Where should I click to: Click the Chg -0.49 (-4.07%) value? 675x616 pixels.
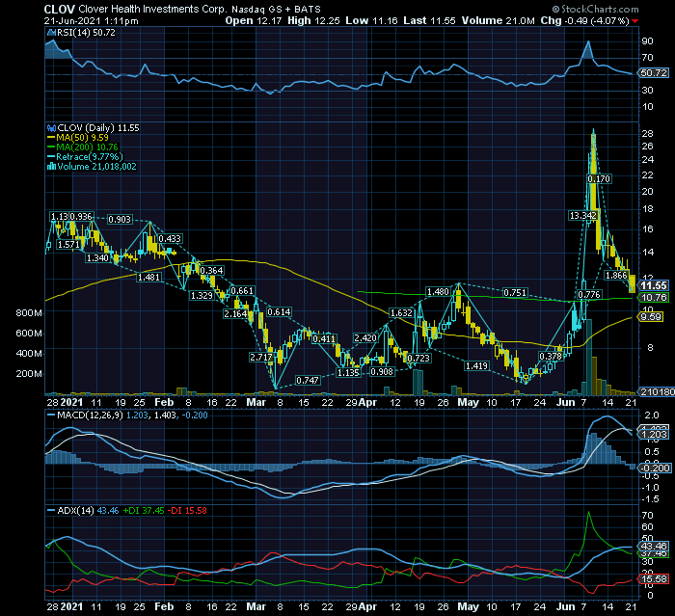(x=584, y=20)
